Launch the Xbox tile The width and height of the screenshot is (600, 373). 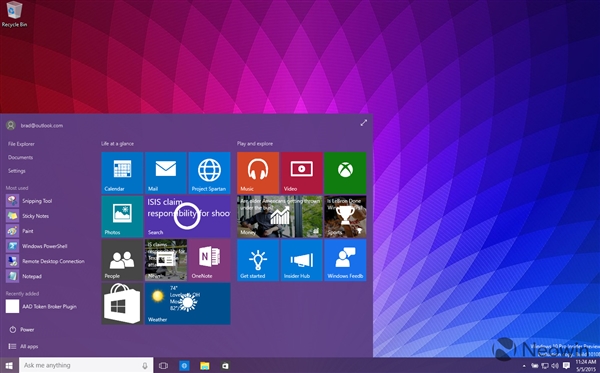tap(345, 173)
